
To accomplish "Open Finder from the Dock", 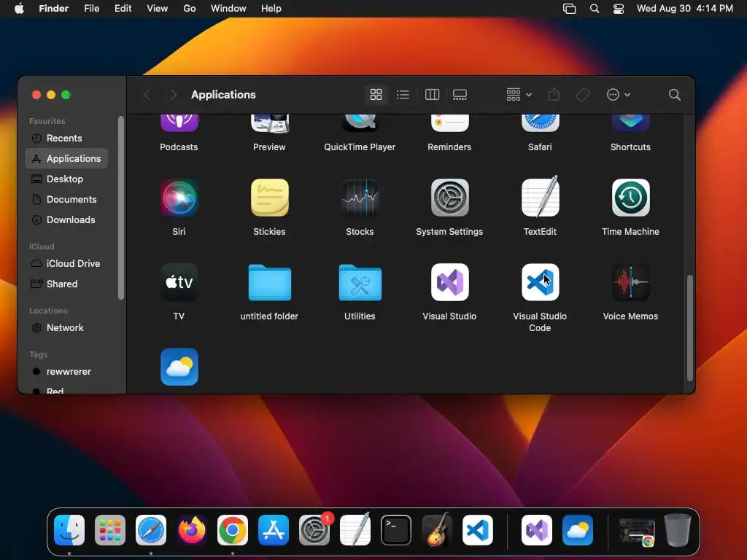I will [69, 530].
